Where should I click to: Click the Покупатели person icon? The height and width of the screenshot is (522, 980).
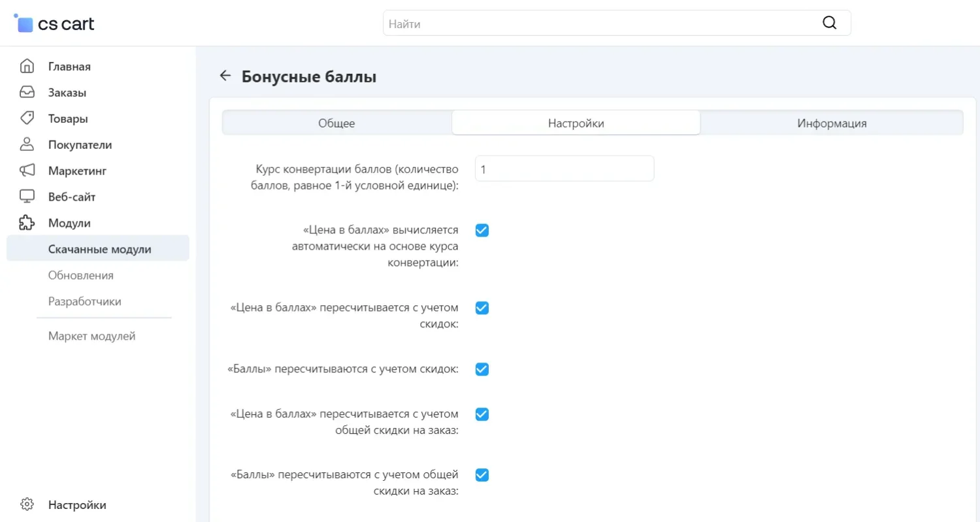pos(27,144)
